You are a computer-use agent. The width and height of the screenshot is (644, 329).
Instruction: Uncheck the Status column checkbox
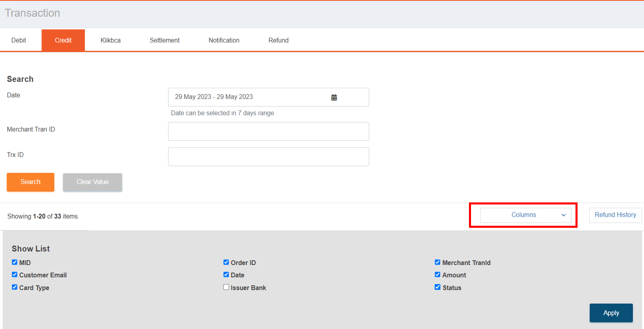click(437, 287)
